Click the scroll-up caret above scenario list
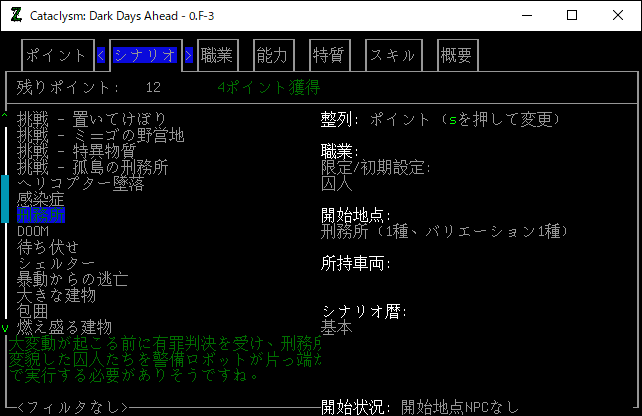 tap(5, 117)
